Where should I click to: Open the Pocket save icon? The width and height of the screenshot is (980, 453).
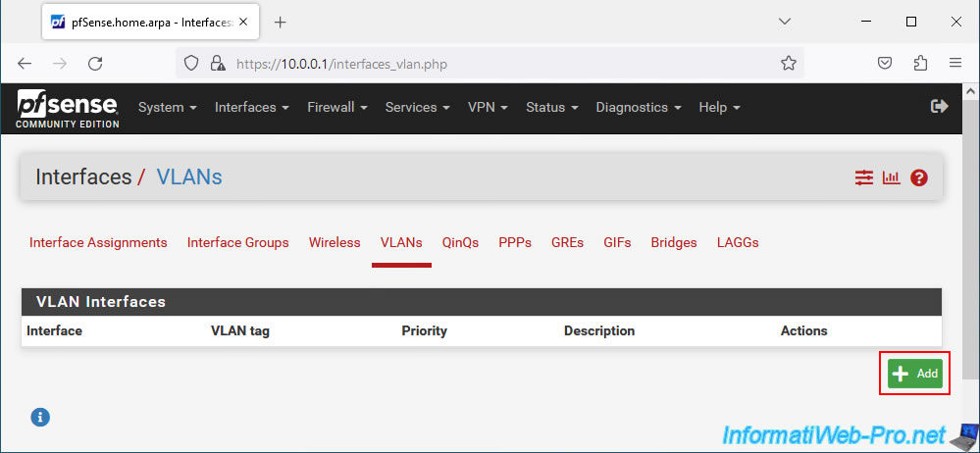pos(885,63)
